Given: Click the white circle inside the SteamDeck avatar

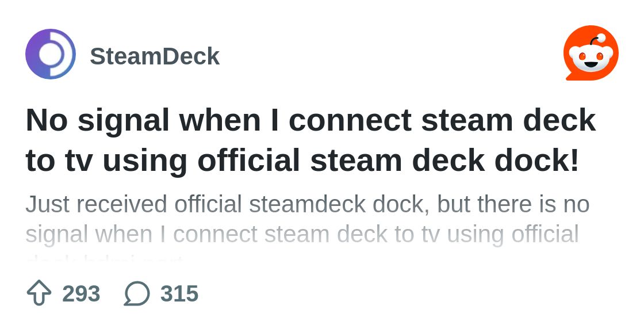Looking at the screenshot, I should tap(49, 54).
